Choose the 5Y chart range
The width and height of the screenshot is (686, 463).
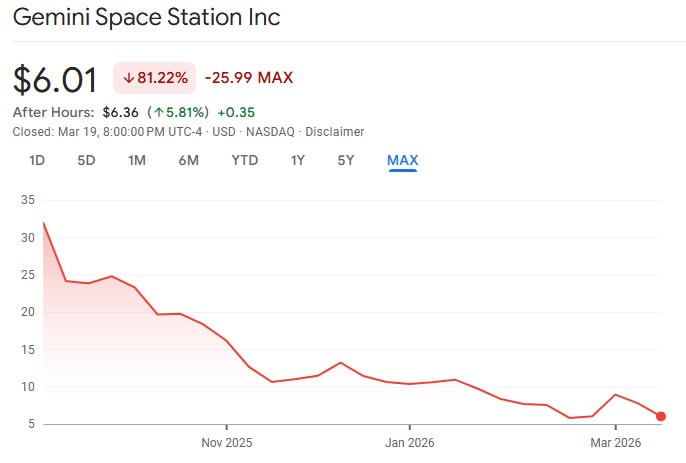[345, 160]
